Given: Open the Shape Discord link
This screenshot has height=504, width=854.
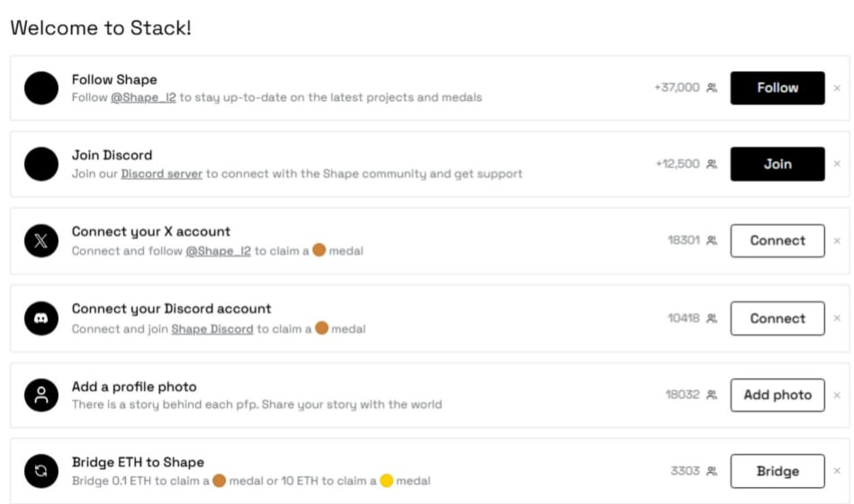Looking at the screenshot, I should tap(212, 329).
